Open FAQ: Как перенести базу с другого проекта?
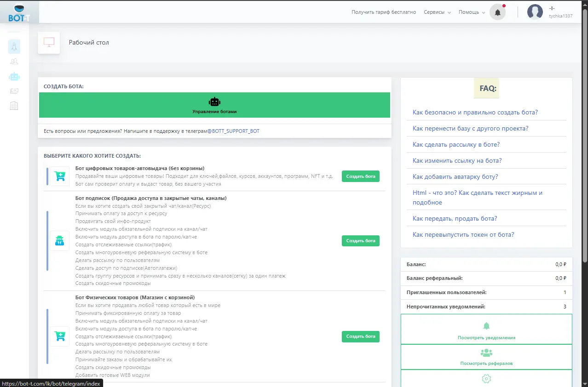This screenshot has height=387, width=588. click(470, 128)
